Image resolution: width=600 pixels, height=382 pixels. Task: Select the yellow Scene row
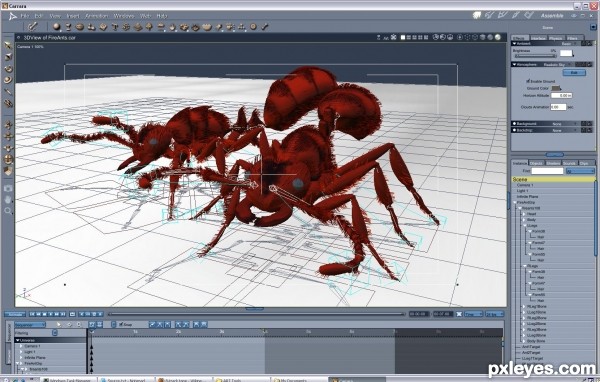(554, 179)
